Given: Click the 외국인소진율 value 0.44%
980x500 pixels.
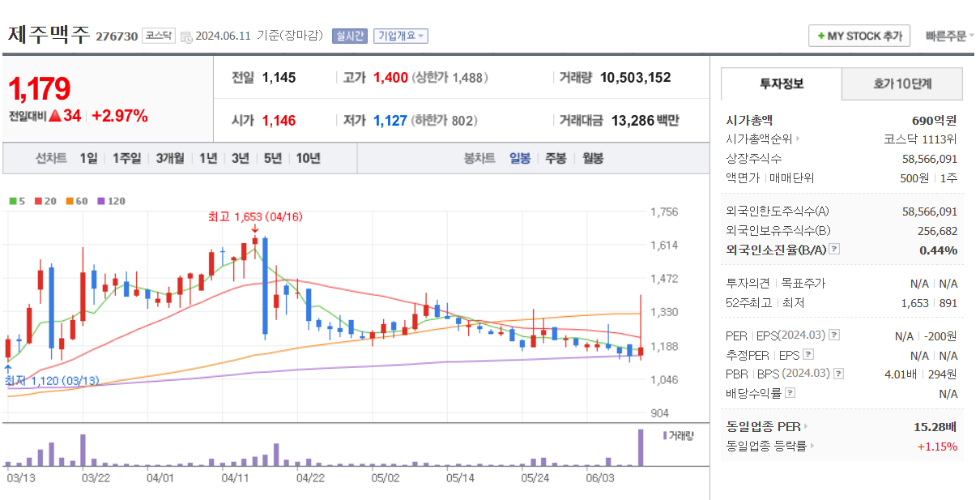Looking at the screenshot, I should pyautogui.click(x=939, y=250).
